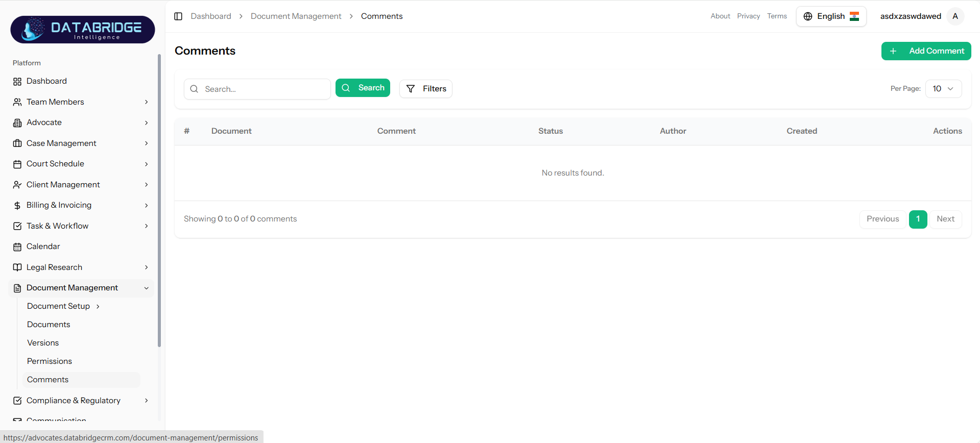This screenshot has height=443, width=980.
Task: Click the globe icon beside English
Action: pos(808,16)
